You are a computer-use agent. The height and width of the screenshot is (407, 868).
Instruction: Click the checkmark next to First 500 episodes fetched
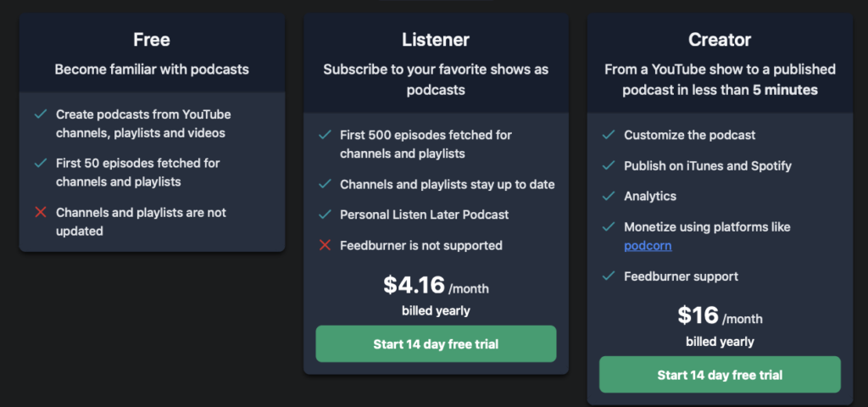pyautogui.click(x=325, y=135)
